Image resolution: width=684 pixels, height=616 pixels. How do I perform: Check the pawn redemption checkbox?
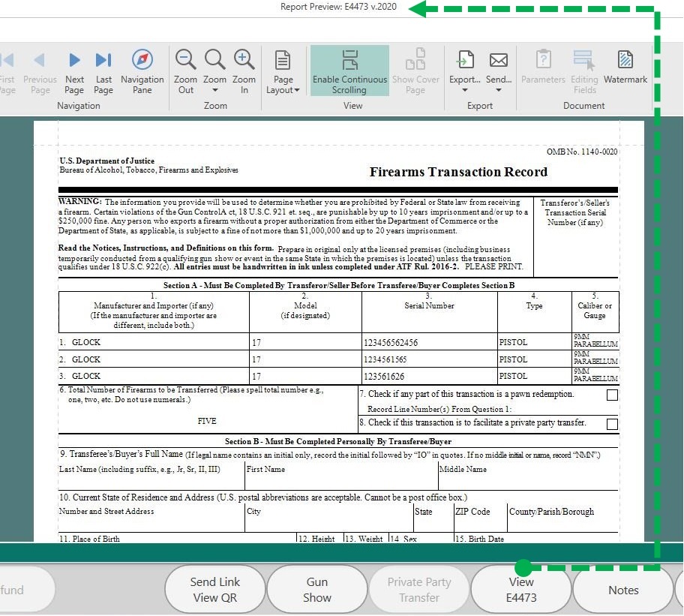pos(612,395)
